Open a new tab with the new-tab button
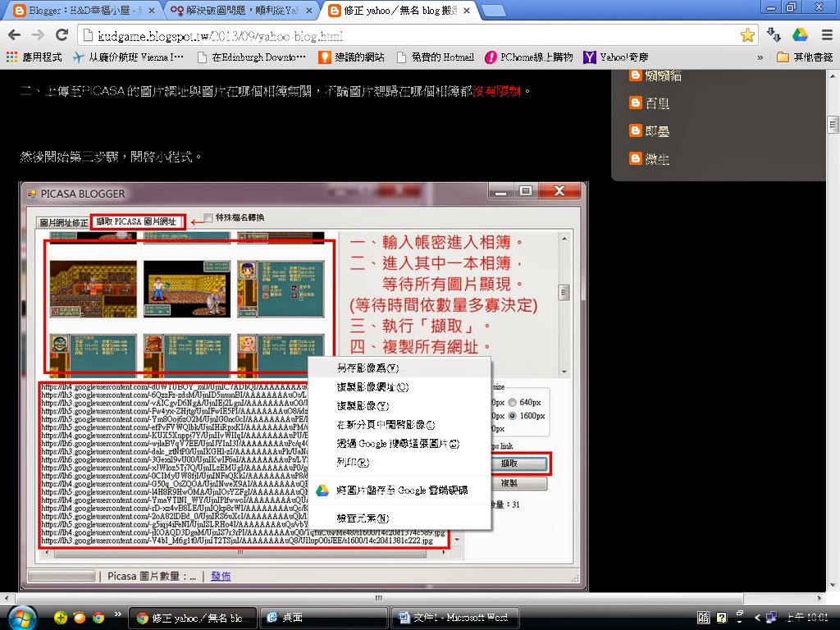This screenshot has width=840, height=630. pos(492,10)
